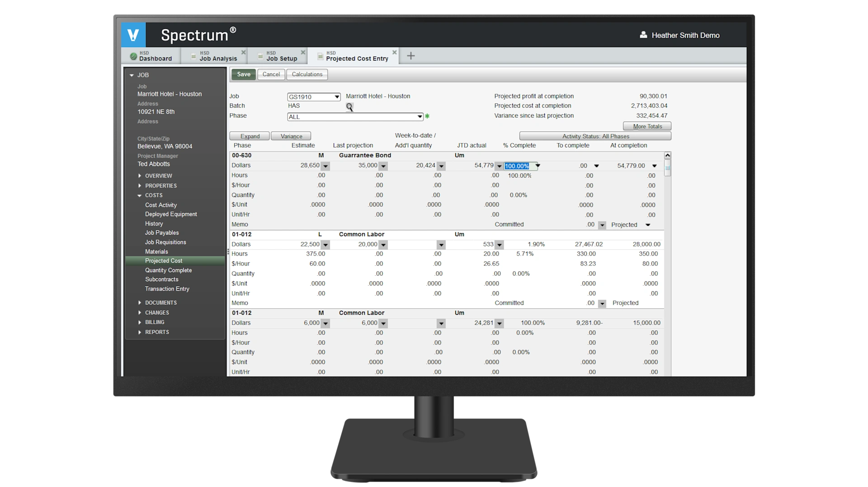Open 01-012 L JTD actual 533 dropdown
The width and height of the screenshot is (868, 487).
[499, 245]
